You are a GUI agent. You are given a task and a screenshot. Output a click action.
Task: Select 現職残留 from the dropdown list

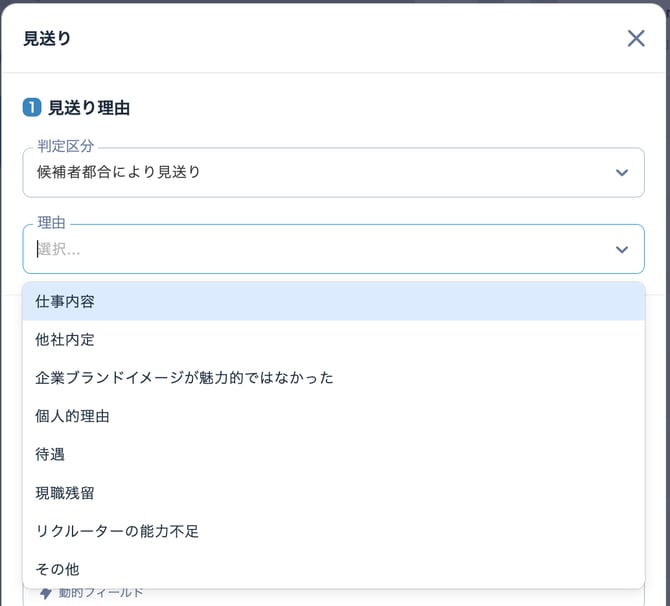point(66,493)
